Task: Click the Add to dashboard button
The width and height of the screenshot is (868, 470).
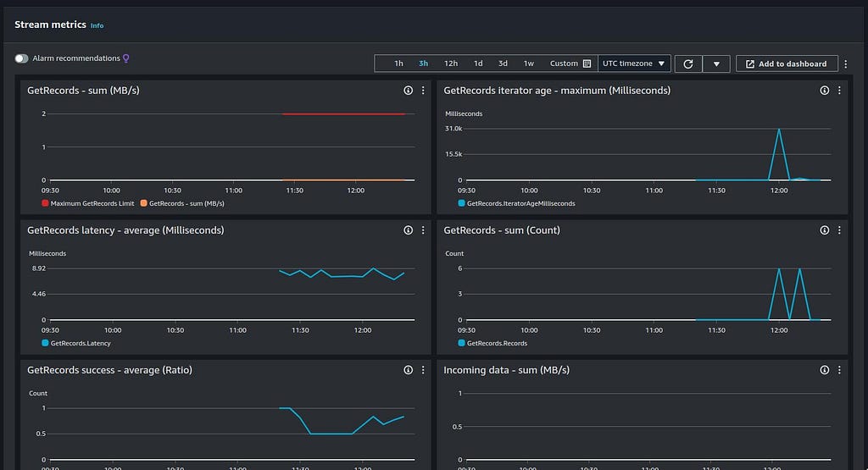Action: [x=787, y=64]
